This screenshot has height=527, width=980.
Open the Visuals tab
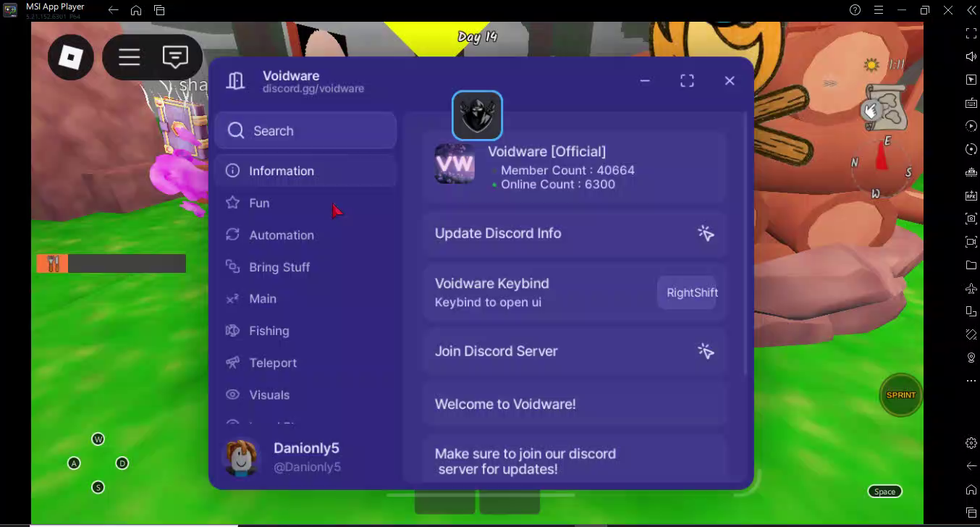(305, 395)
